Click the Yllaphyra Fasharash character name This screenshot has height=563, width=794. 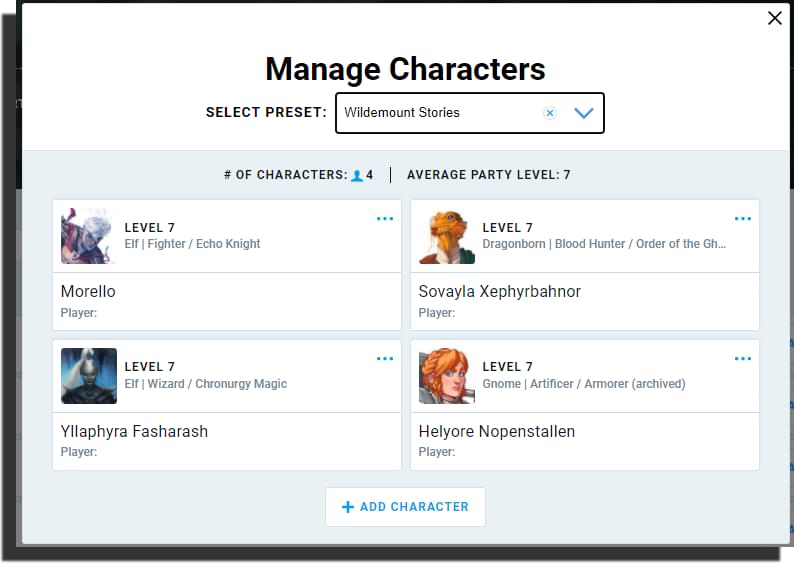[134, 432]
